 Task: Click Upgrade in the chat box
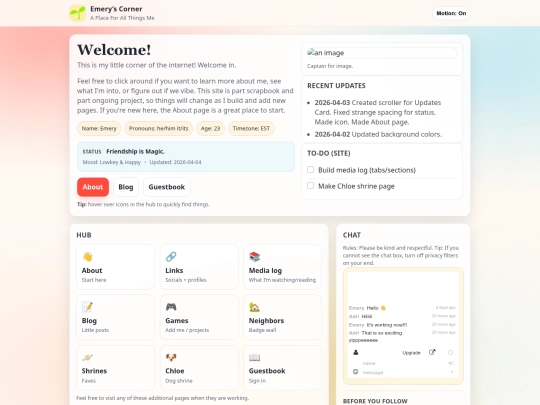[411, 353]
